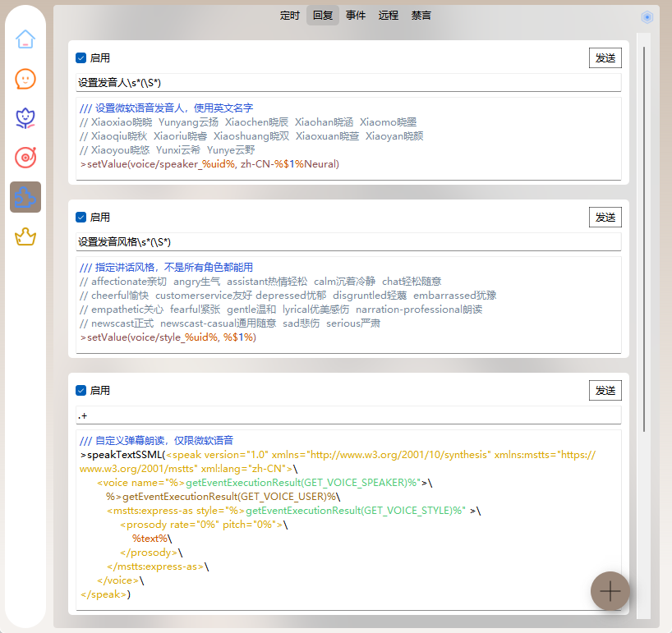Open the vinyl record music sidebar icon

(25, 158)
